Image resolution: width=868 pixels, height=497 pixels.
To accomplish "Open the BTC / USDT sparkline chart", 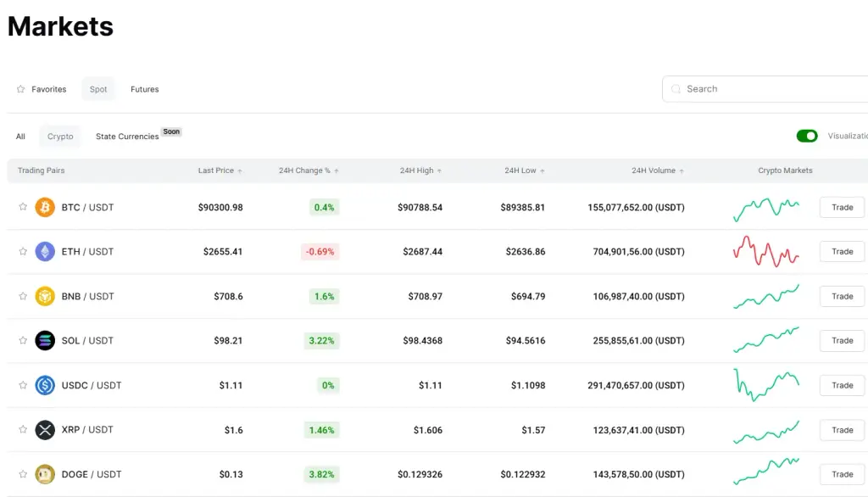I will [766, 209].
